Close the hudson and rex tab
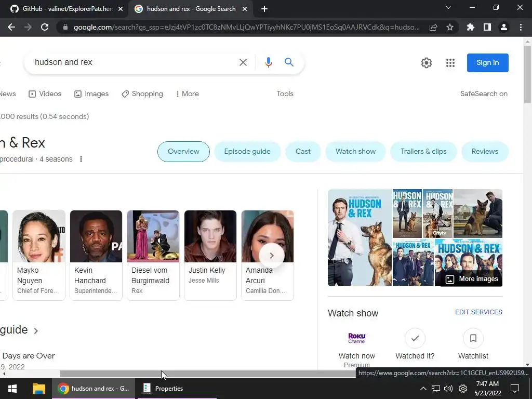Viewport: 532px width, 399px height. (x=245, y=9)
